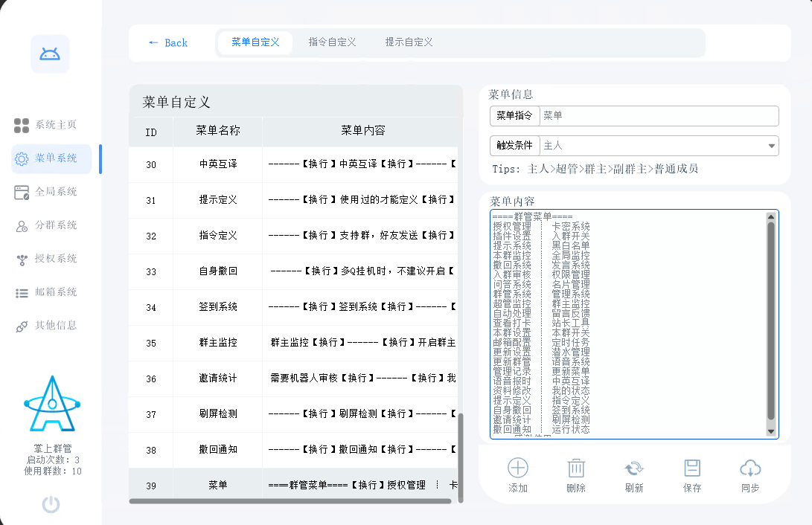This screenshot has height=525, width=812.
Task: Refresh the list with the 刷新 icon
Action: [633, 474]
